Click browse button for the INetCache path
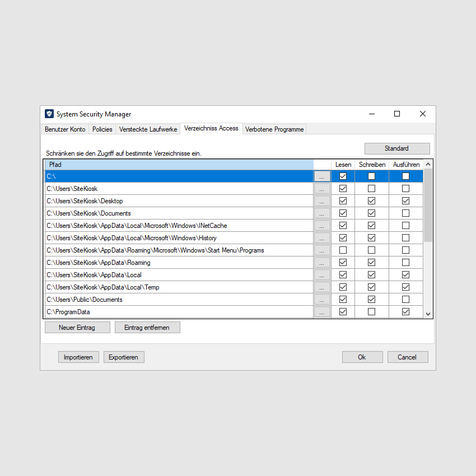This screenshot has height=476, width=476. [322, 226]
